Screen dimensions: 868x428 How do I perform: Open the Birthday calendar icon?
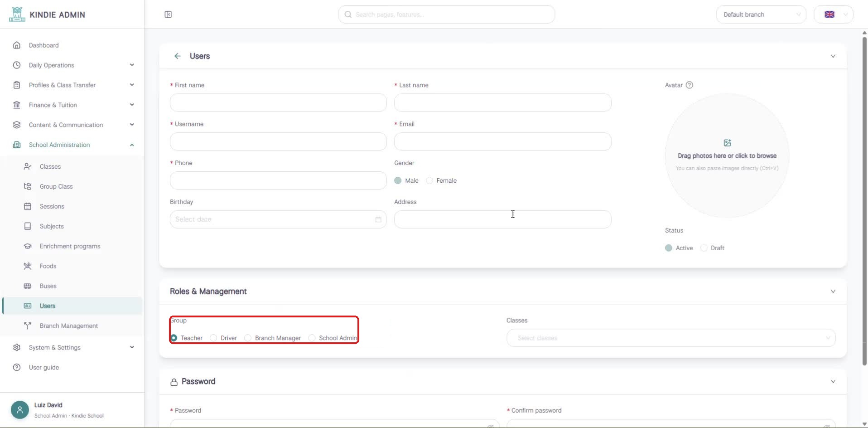click(378, 219)
